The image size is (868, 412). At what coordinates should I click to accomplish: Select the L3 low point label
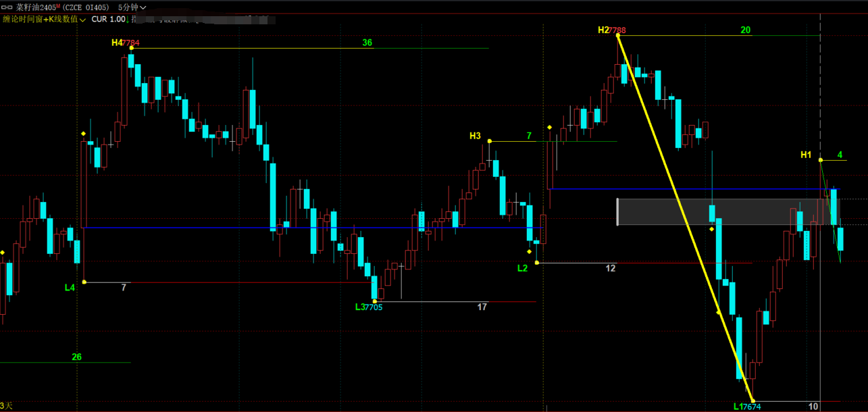click(x=360, y=307)
